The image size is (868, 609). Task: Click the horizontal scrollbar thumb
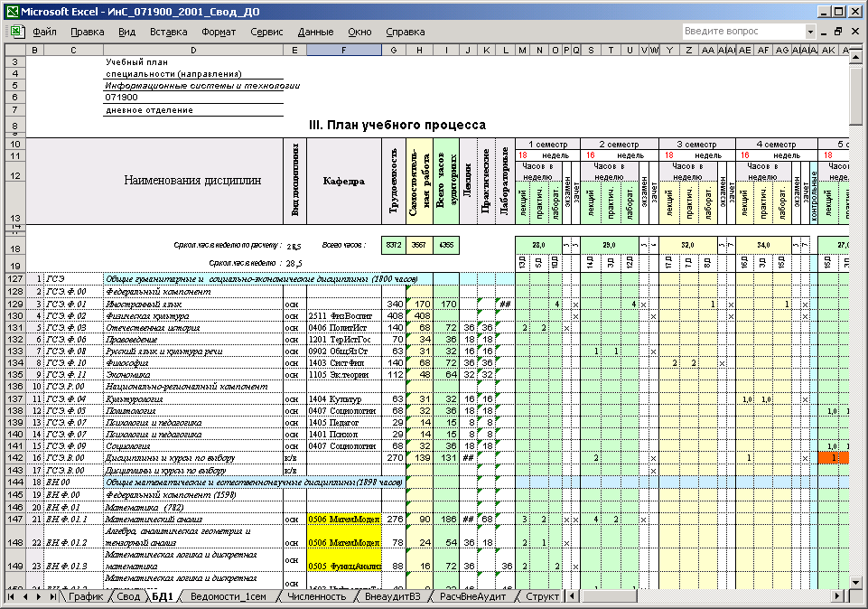coord(609,596)
